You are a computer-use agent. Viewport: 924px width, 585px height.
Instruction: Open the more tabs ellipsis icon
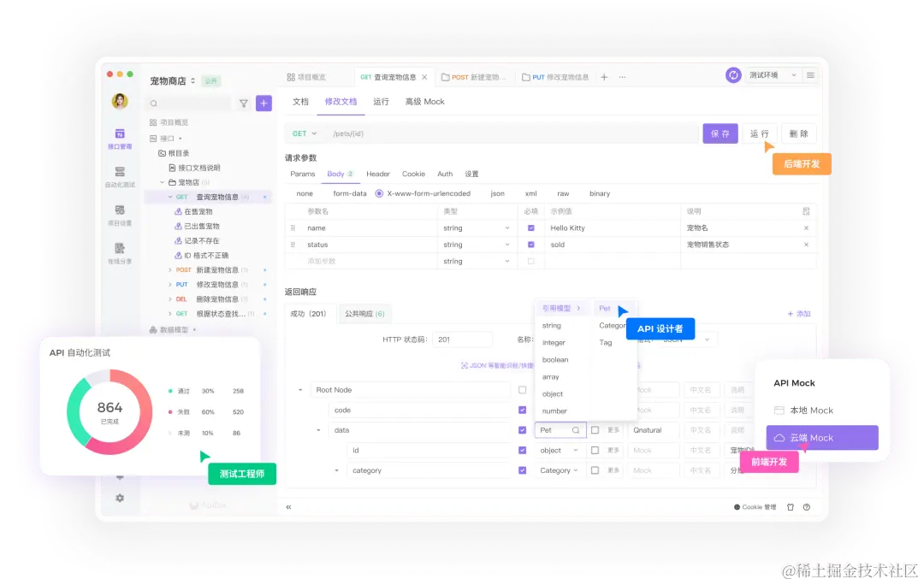(x=622, y=77)
